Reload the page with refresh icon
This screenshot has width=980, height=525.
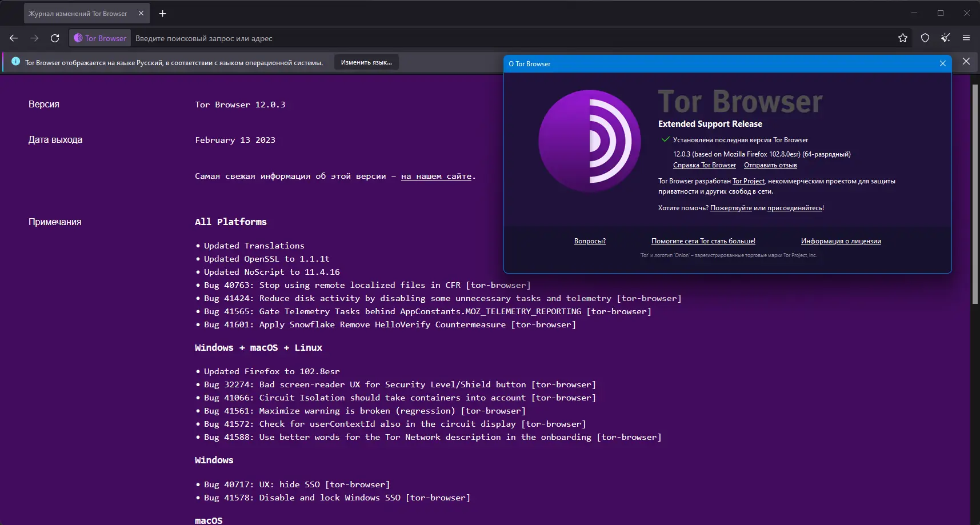pos(55,38)
